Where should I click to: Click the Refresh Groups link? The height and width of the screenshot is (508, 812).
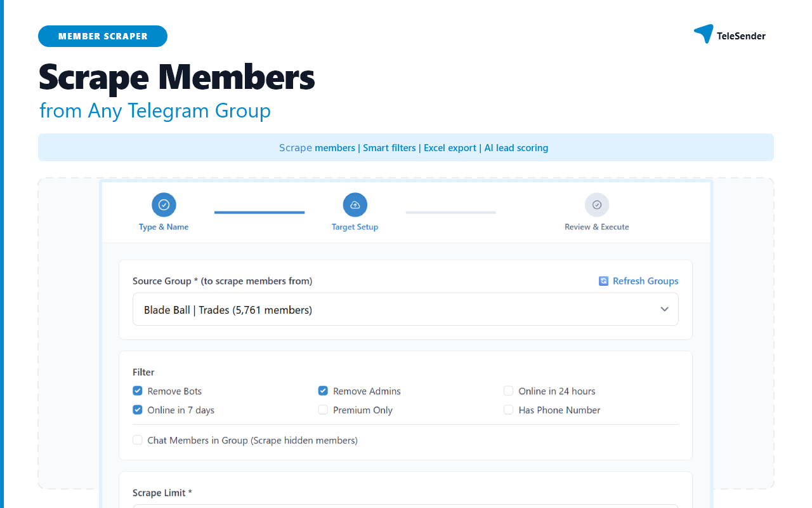click(645, 281)
